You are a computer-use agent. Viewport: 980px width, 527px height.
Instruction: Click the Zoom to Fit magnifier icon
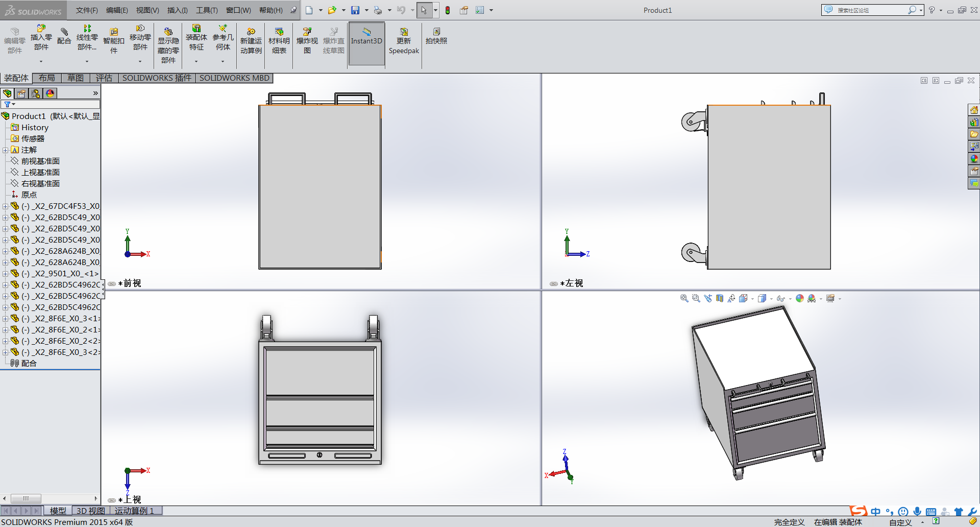point(684,298)
